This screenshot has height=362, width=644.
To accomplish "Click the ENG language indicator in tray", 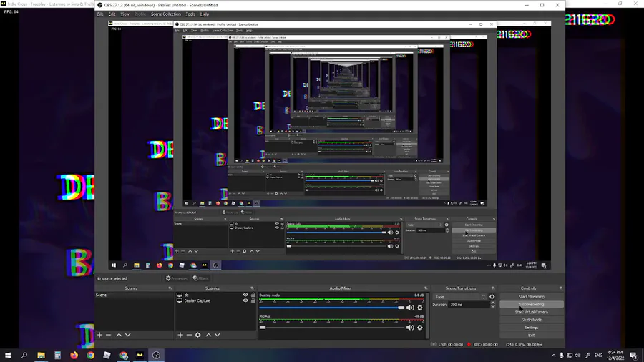I will pyautogui.click(x=598, y=355).
